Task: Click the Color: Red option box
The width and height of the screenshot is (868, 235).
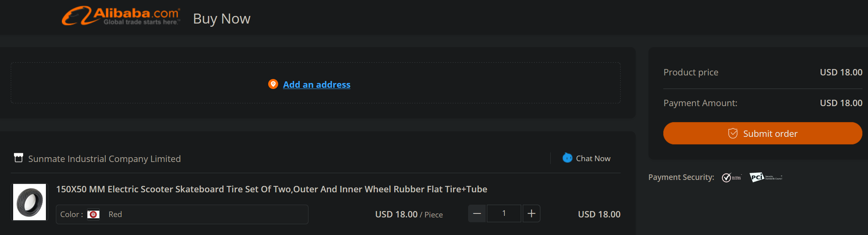Action: point(182,214)
